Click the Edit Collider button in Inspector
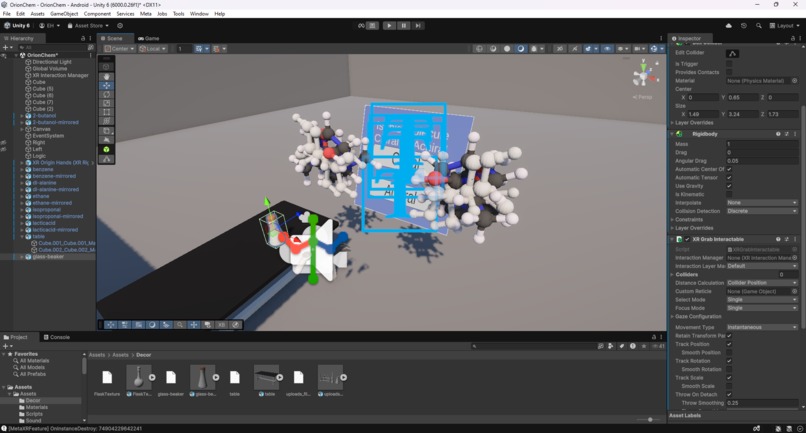Screen dimensions: 806x433 [x=732, y=53]
